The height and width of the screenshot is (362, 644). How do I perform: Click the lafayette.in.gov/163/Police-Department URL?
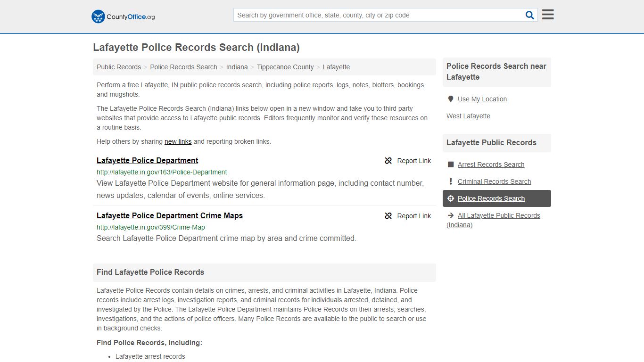coord(162,172)
